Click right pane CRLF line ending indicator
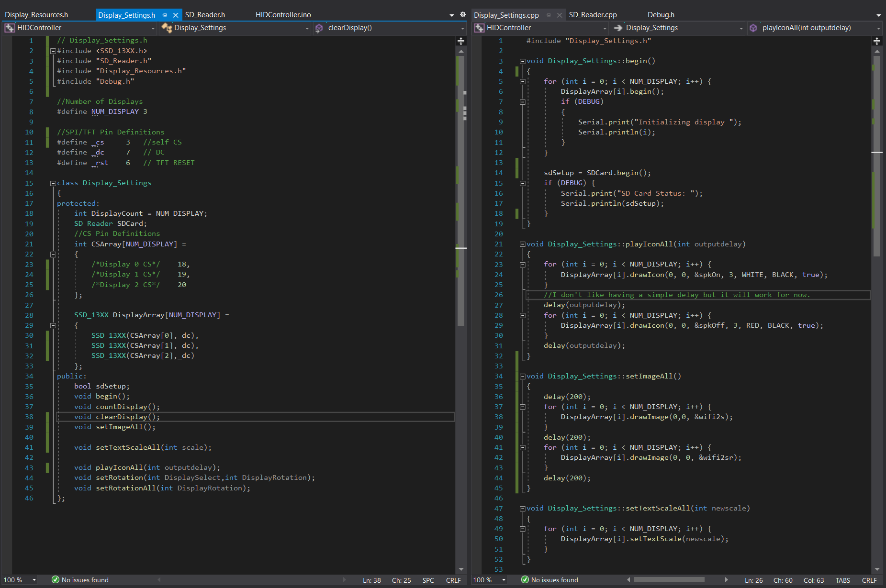The width and height of the screenshot is (886, 588). [x=869, y=580]
